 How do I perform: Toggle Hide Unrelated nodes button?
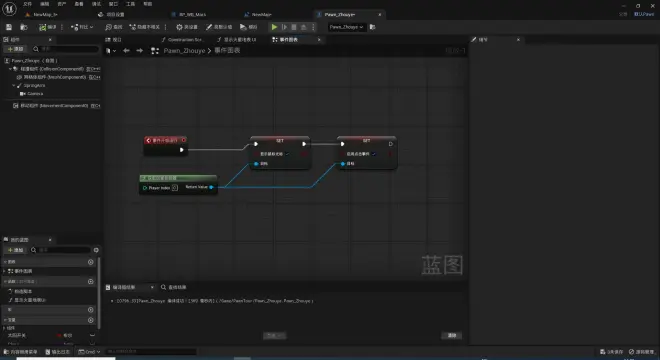144,27
